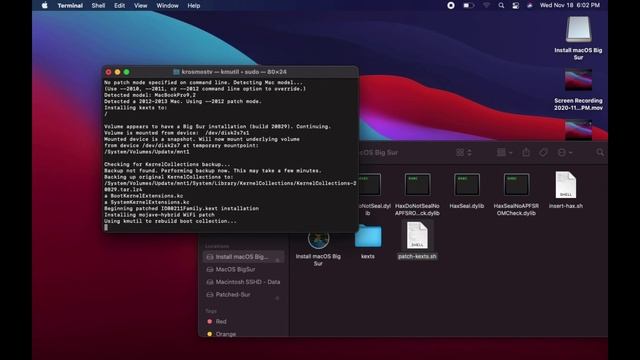This screenshot has height=360, width=640.
Task: Click Finder search magnifier icon
Action: [x=600, y=152]
